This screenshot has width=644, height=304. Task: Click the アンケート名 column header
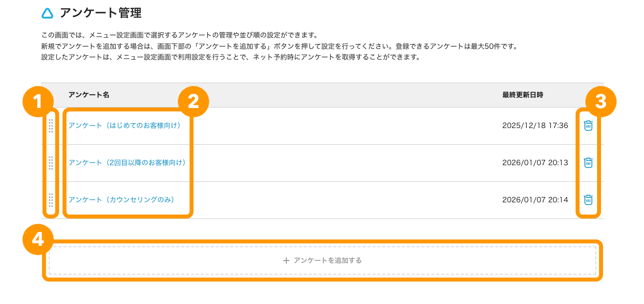[x=89, y=95]
